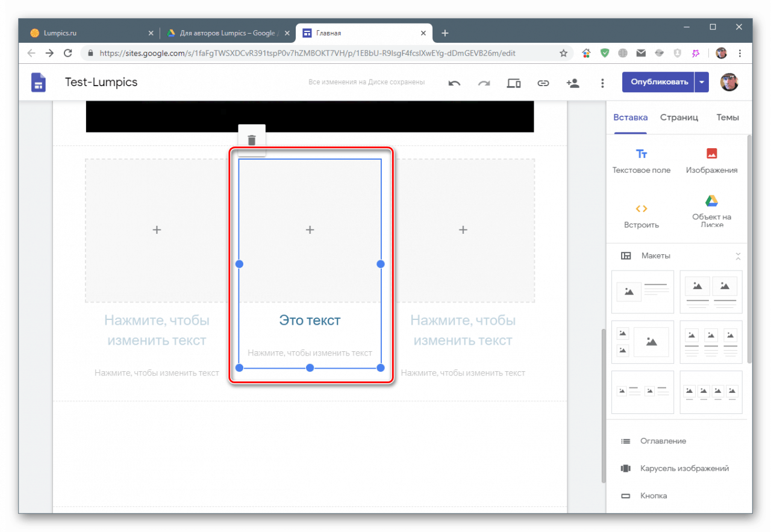Copy the published site link icon
Screen dimensions: 771x532
pyautogui.click(x=543, y=83)
